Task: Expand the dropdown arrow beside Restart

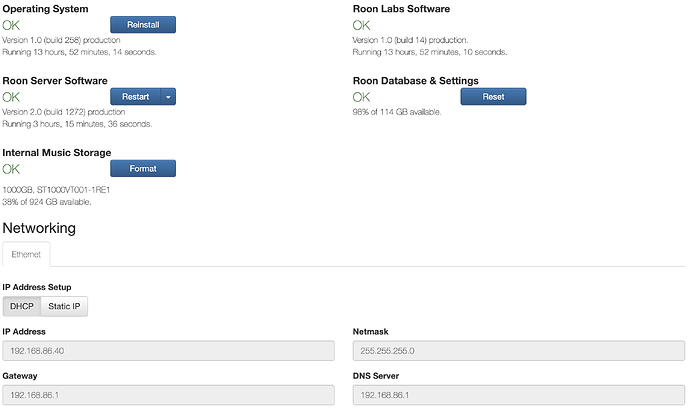Action: point(168,96)
